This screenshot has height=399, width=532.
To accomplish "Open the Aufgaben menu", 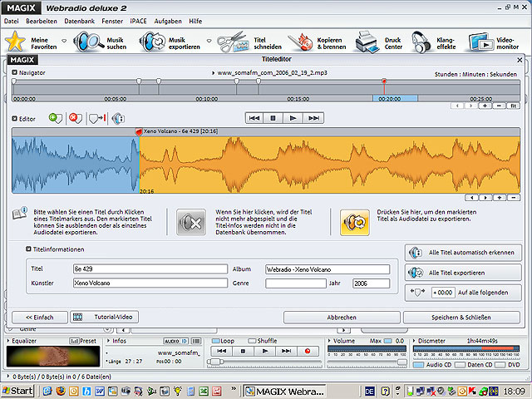I will click(168, 21).
